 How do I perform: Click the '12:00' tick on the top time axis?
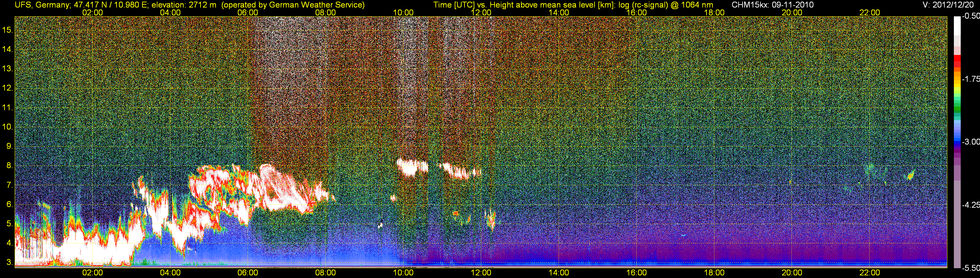point(481,12)
